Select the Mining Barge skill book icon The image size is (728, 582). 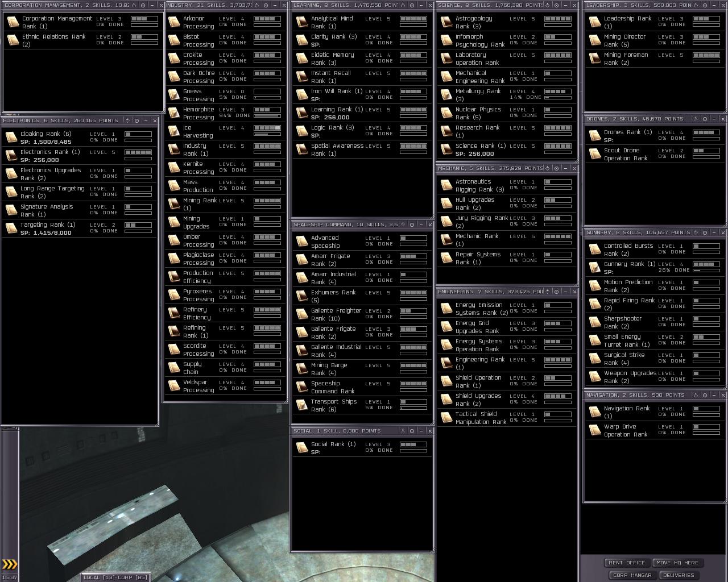coord(302,369)
